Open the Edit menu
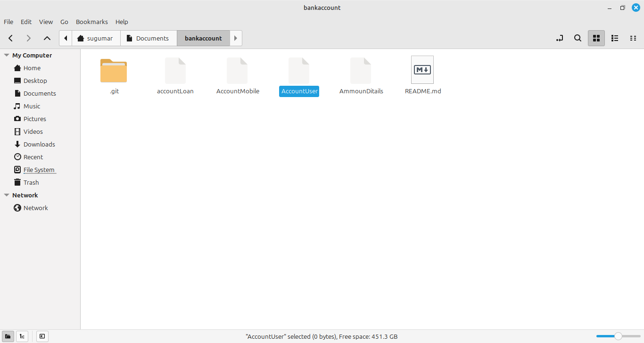644x343 pixels. coord(26,22)
